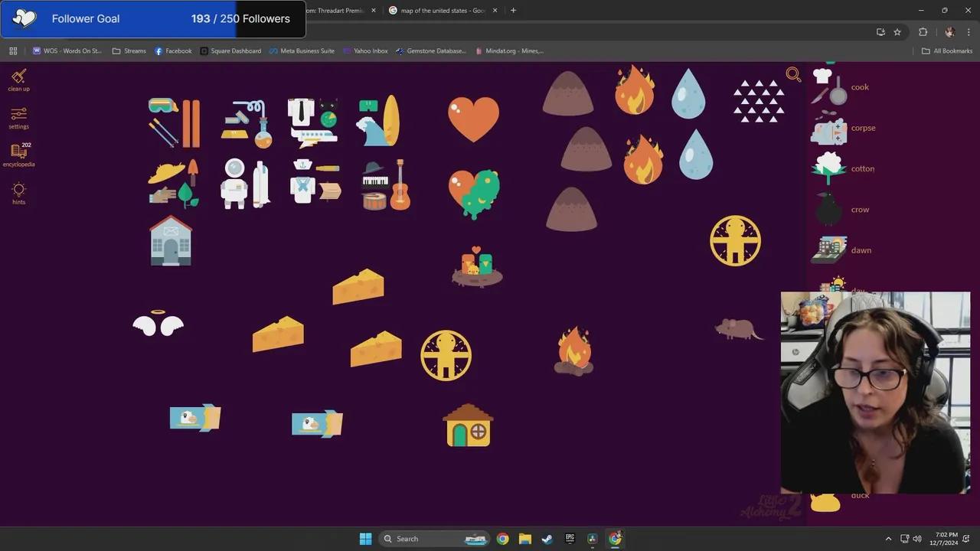Select the water drop next to triangles element
Image resolution: width=980 pixels, height=551 pixels.
pos(688,93)
